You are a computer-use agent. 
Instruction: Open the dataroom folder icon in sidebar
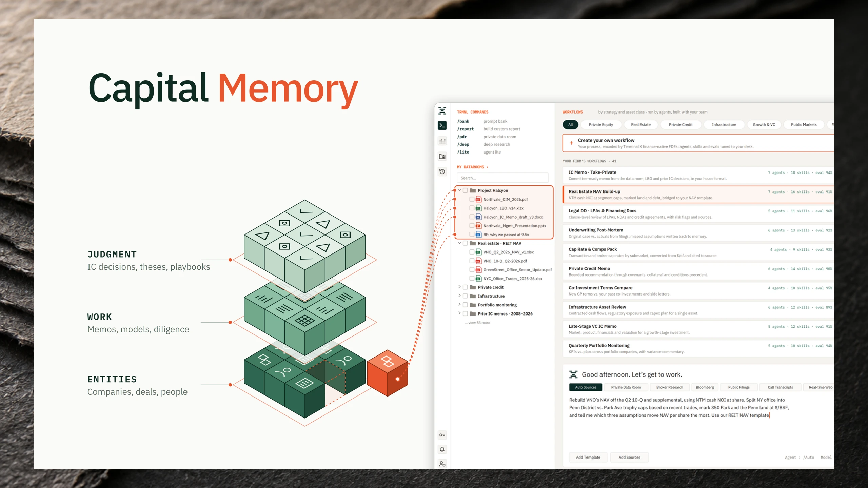(x=442, y=156)
